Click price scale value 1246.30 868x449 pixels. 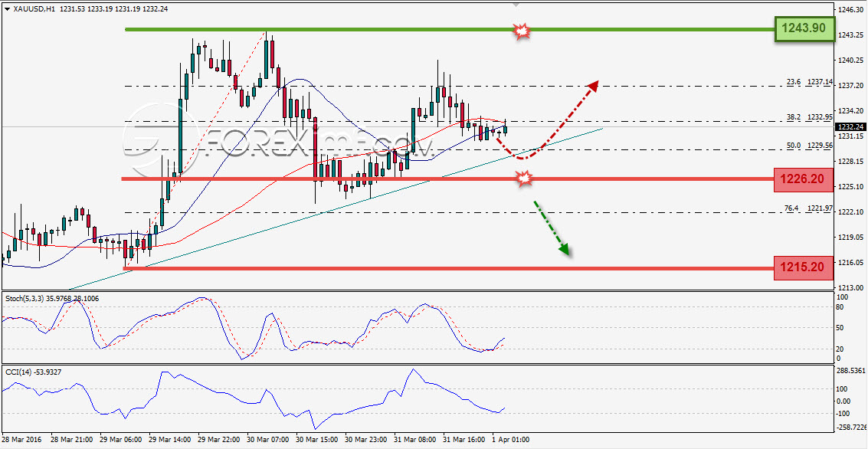[850, 9]
